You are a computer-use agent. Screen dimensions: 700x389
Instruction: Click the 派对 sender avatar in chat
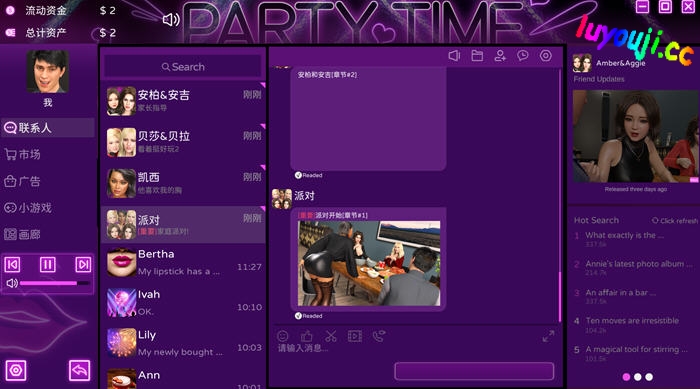click(282, 199)
